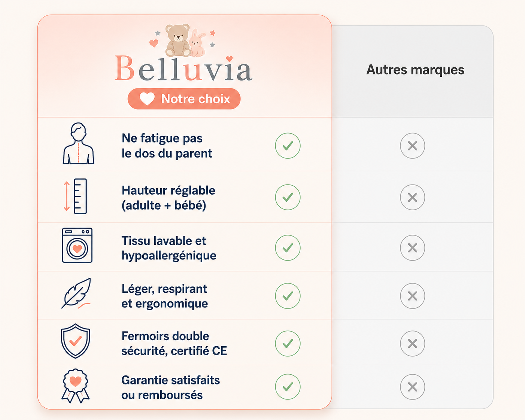Click the Léger, respirant et ergonomique text
The height and width of the screenshot is (420, 525).
164,296
